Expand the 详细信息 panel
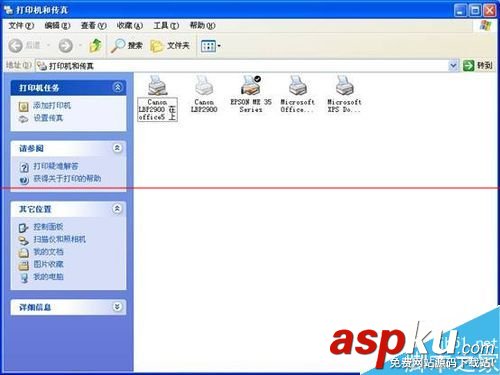The height and width of the screenshot is (375, 500). pos(117,307)
